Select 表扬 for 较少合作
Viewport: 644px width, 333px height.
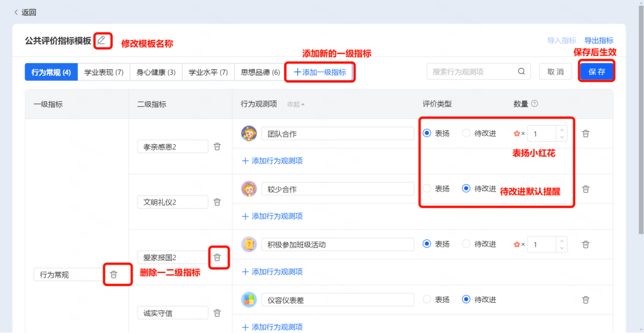[x=427, y=189]
